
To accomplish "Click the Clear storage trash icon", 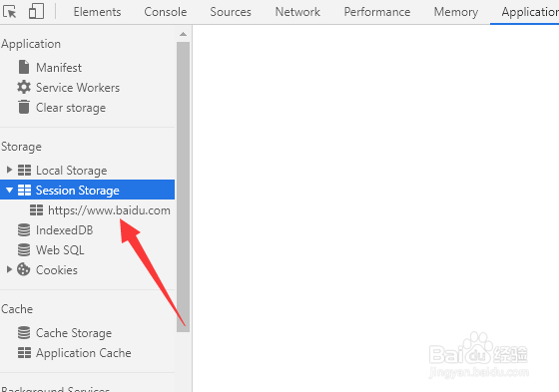I will coord(24,107).
